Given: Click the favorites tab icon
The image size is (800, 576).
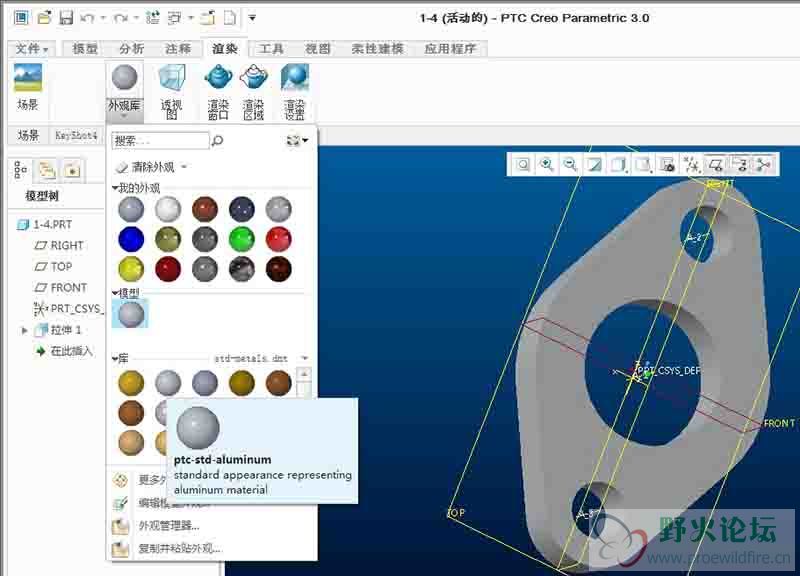Looking at the screenshot, I should click(x=72, y=170).
